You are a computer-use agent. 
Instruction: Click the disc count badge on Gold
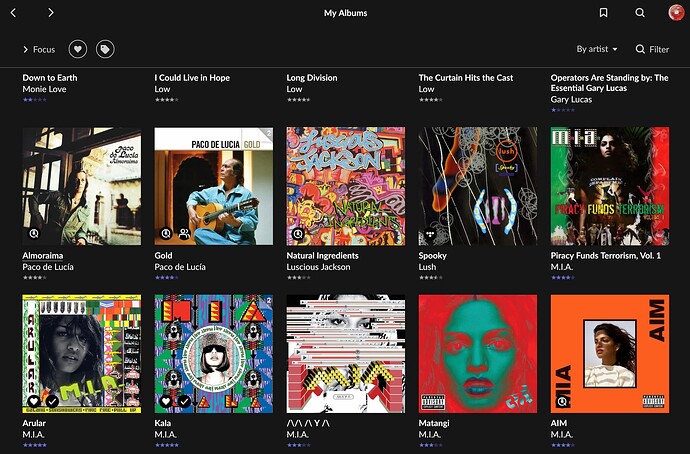[268, 132]
